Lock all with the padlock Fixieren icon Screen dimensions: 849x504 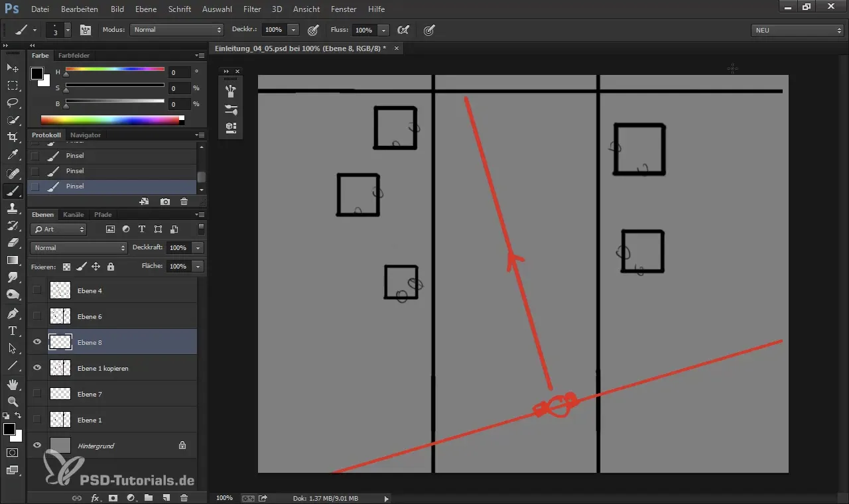[111, 267]
